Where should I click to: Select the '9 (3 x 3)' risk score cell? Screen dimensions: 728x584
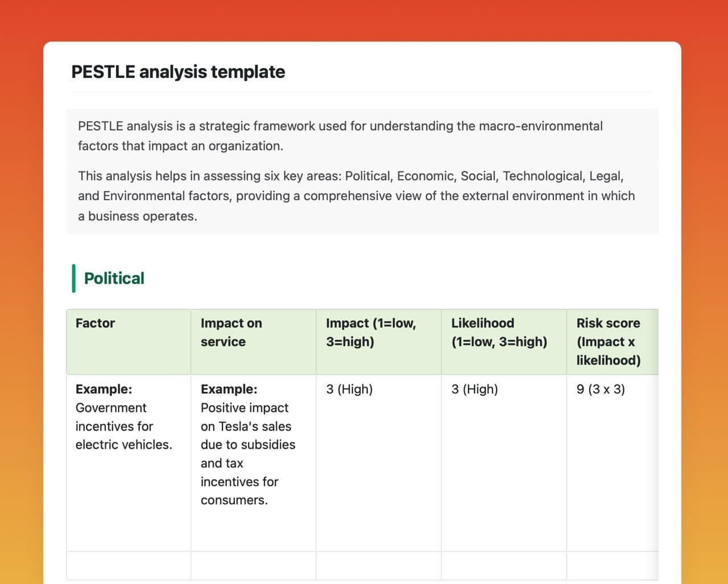coord(601,390)
